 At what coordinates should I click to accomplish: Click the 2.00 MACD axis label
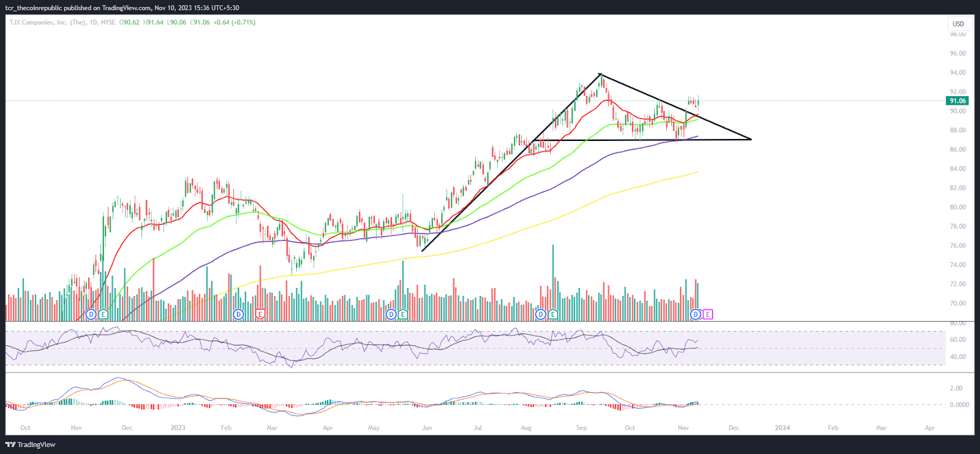(x=956, y=388)
